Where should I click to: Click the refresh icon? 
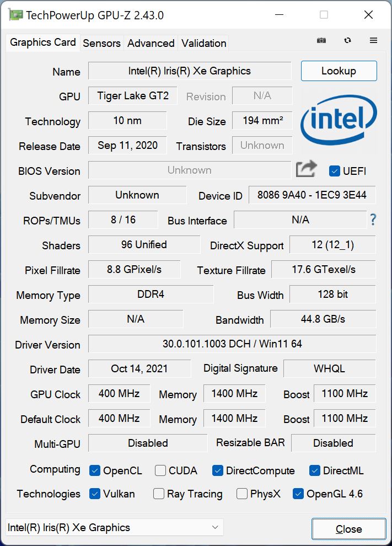point(347,41)
